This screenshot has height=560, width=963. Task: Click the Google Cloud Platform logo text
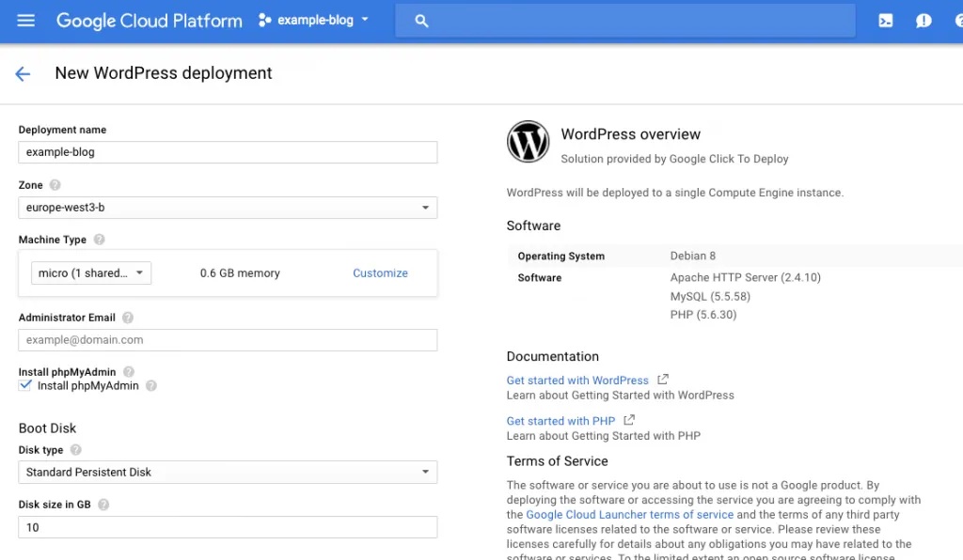click(x=150, y=21)
